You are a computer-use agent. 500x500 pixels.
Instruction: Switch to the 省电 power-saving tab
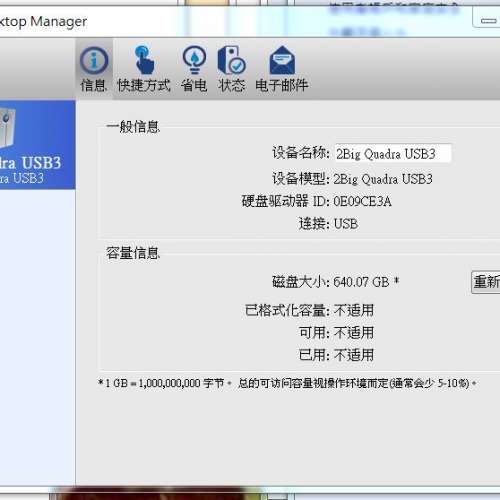[194, 69]
